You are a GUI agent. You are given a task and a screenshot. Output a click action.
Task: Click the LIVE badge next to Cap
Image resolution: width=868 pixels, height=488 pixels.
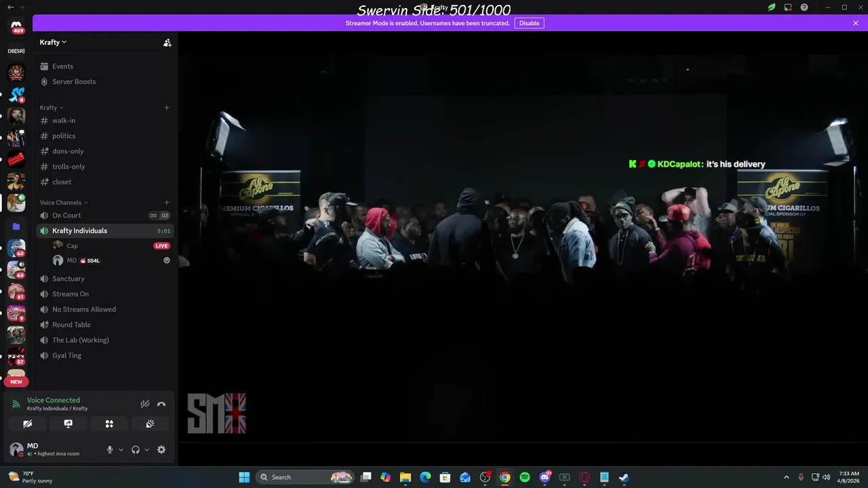pos(161,246)
